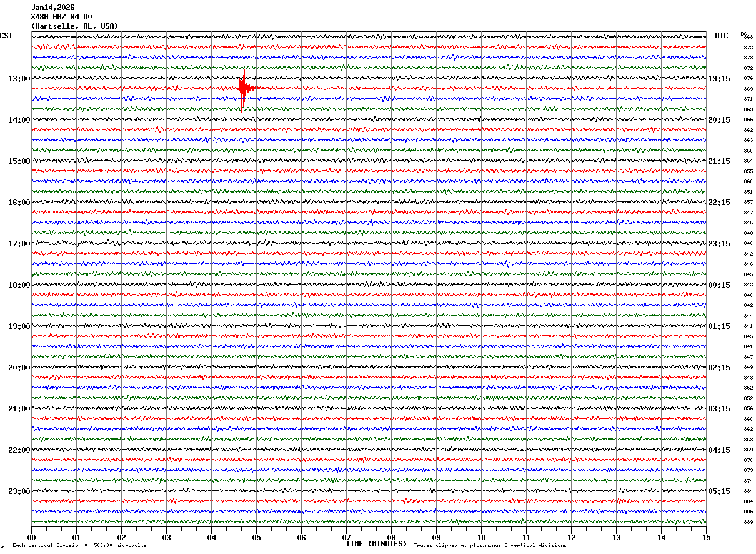
Task: Click the TIME (MINUTES) axis title
Action: click(x=376, y=544)
